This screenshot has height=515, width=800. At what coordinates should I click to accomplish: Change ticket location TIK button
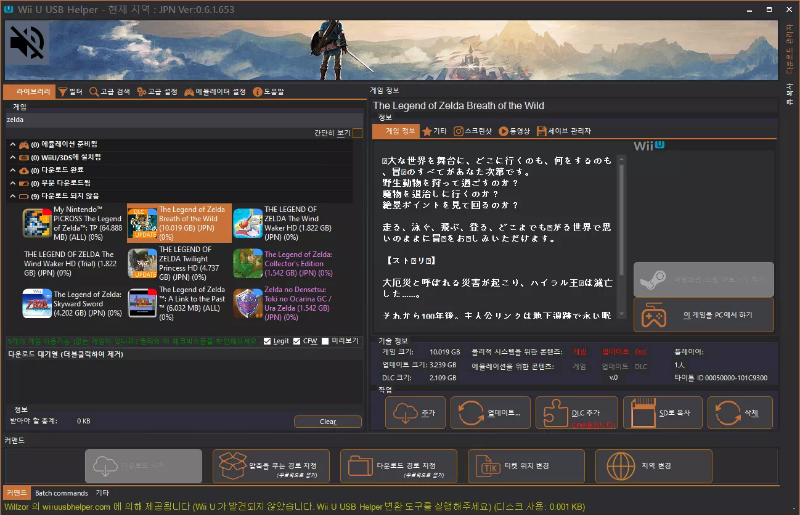[x=526, y=466]
